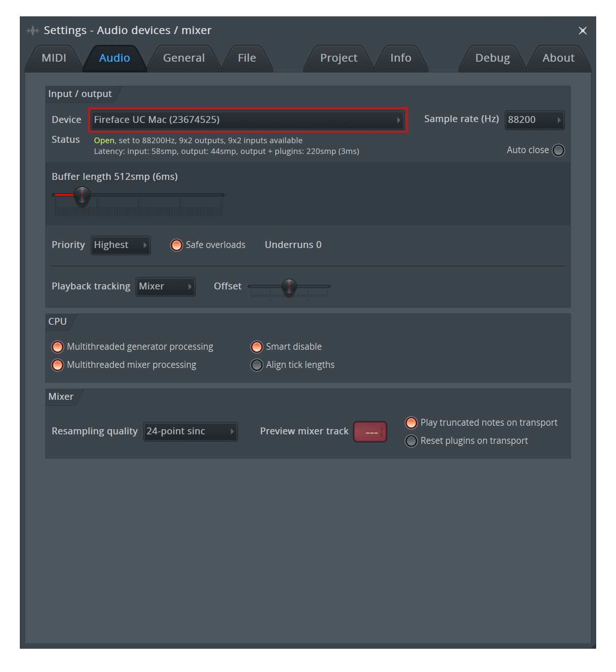Disable Smart disable option
The width and height of the screenshot is (616, 672).
click(x=257, y=347)
